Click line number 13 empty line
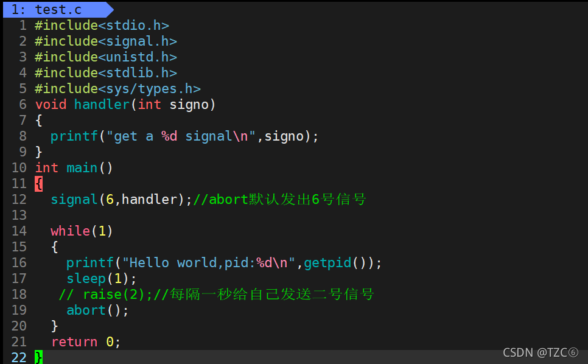The image size is (588, 364). [x=19, y=215]
